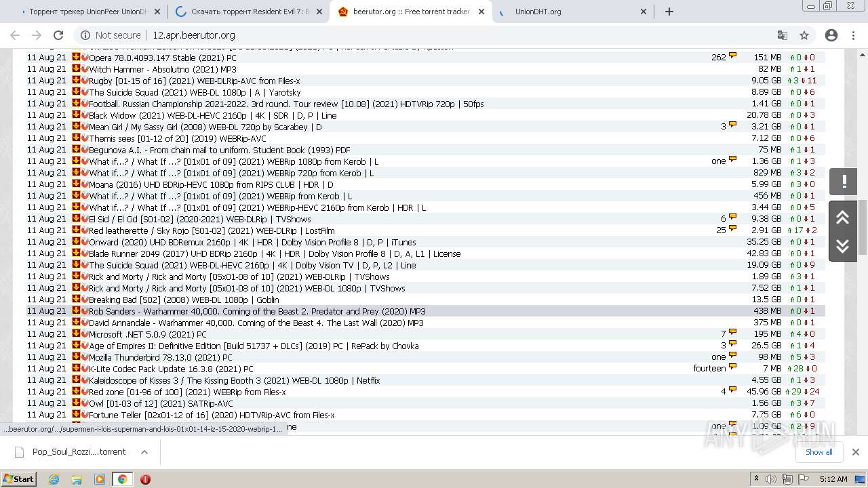
Task: Download torrent file for Opera 78.0.4093.147 Stable
Action: pos(76,58)
